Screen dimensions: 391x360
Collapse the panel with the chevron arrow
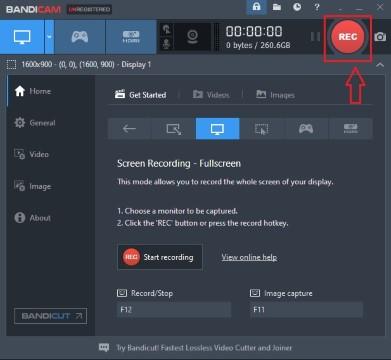pos(380,65)
